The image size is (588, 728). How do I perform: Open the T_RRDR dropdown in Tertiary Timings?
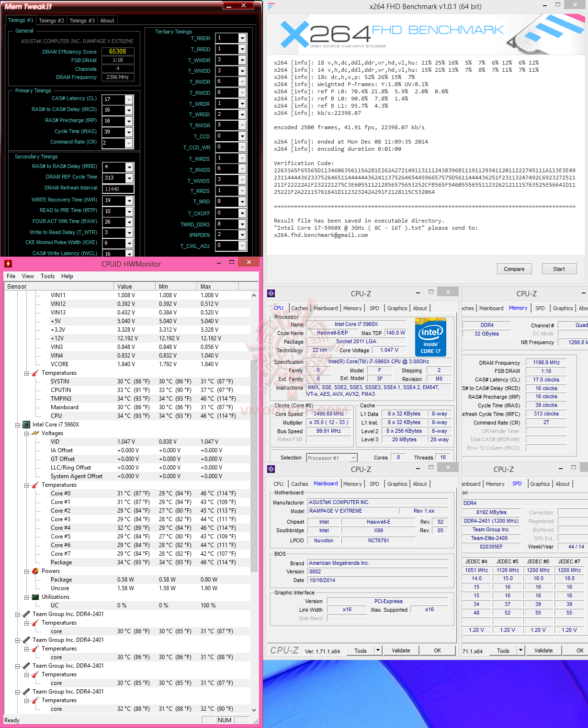coord(242,38)
